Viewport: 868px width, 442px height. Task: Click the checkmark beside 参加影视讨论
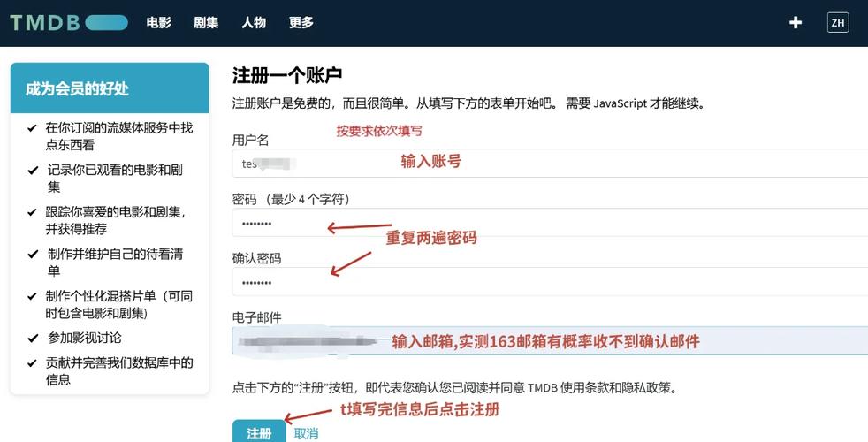(32, 338)
